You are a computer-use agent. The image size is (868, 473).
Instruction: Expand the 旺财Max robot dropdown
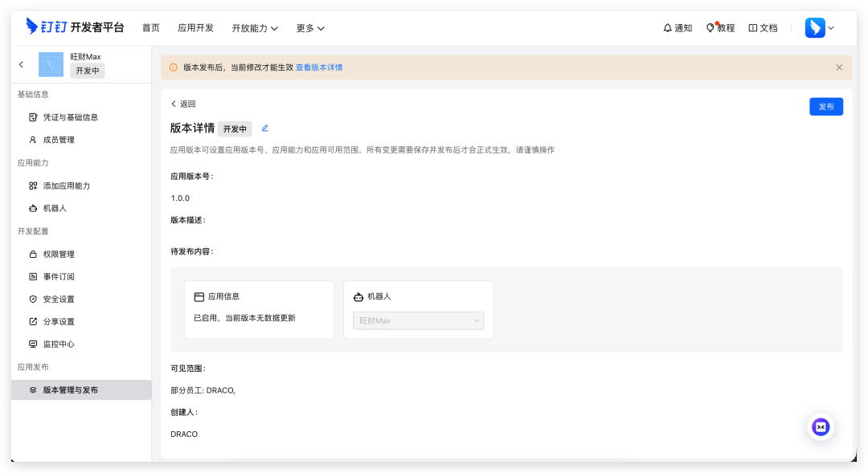(x=418, y=321)
